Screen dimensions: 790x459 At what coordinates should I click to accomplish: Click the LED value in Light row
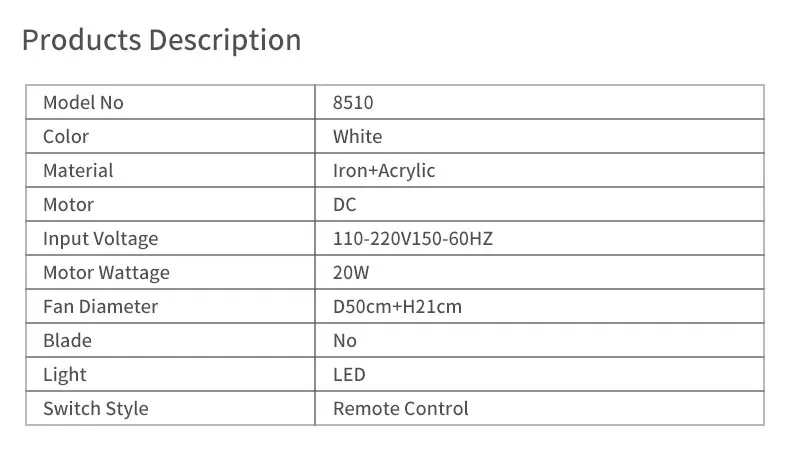349,375
